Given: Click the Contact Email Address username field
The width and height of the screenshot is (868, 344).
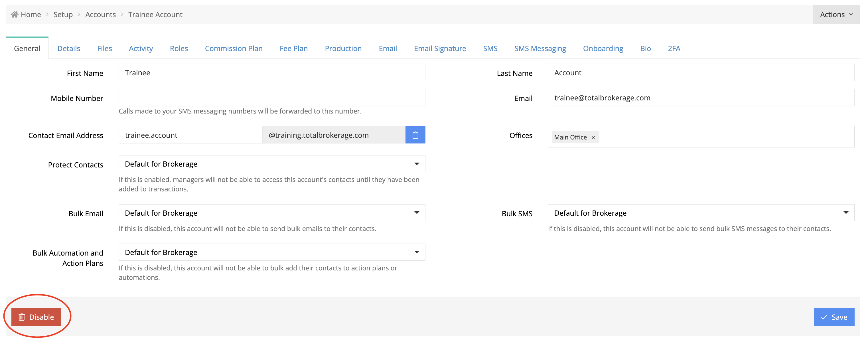Looking at the screenshot, I should (x=190, y=135).
